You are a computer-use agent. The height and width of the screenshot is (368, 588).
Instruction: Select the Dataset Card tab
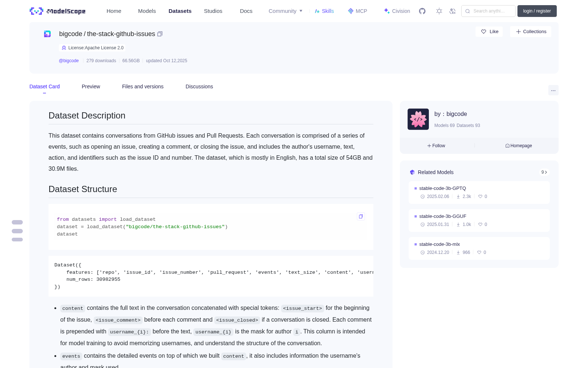pos(44,86)
